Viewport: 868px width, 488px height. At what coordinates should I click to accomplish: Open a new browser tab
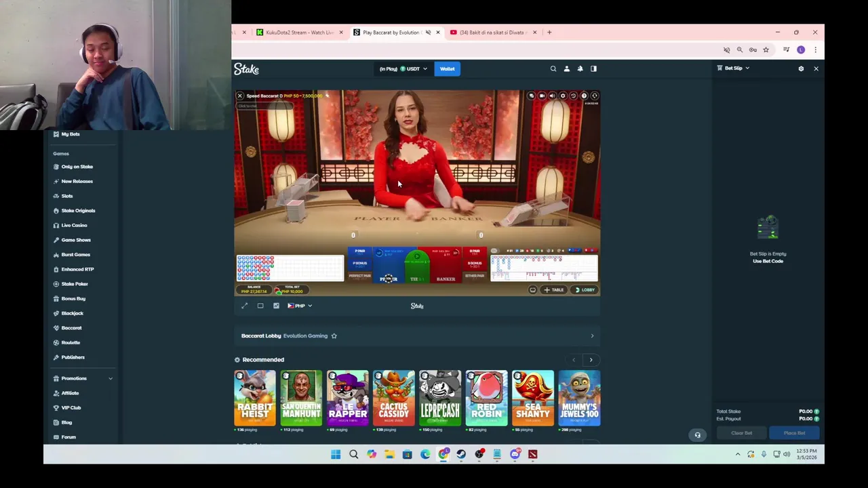(549, 33)
